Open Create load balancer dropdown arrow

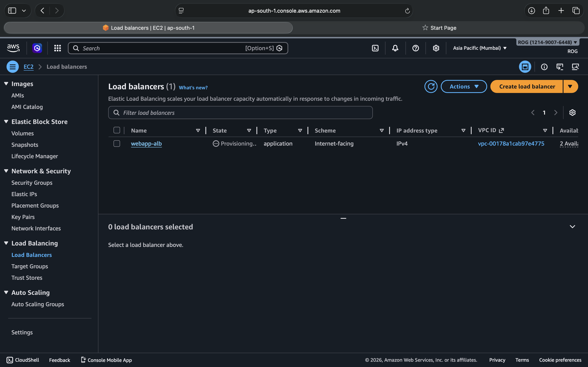[570, 86]
